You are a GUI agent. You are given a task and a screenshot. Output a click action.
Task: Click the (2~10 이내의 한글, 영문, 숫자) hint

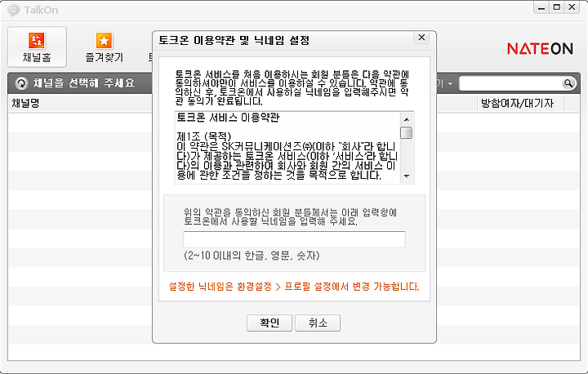(x=252, y=256)
